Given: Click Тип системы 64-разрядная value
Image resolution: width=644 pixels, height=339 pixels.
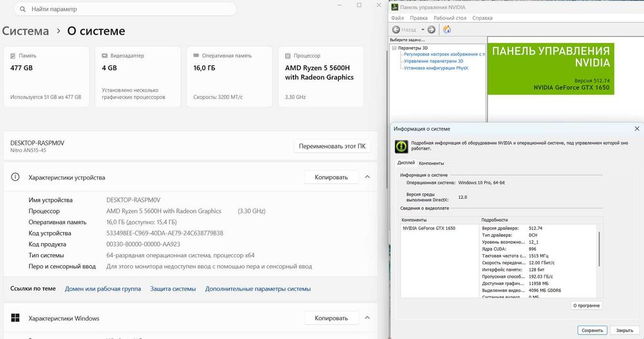Looking at the screenshot, I should [x=180, y=255].
